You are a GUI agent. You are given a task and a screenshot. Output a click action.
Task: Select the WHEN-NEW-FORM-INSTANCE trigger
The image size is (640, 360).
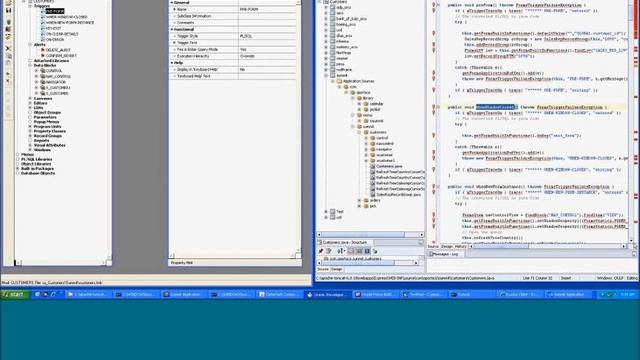[x=70, y=23]
